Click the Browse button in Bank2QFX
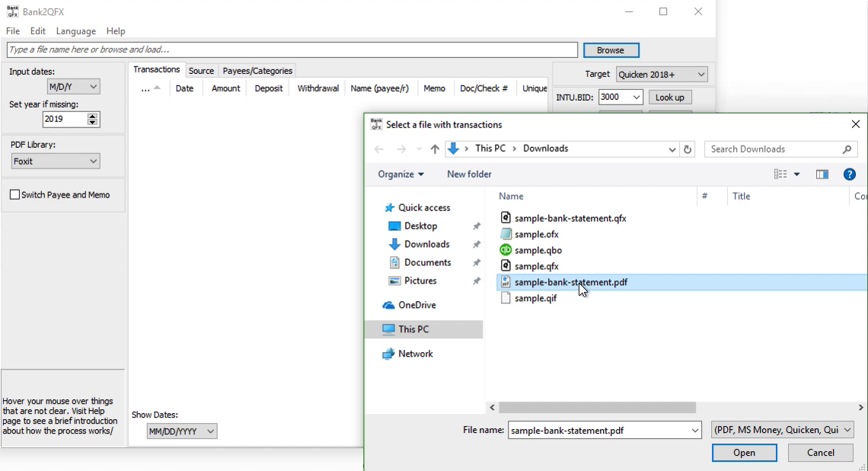Screen dimensions: 868x471 (x=611, y=50)
